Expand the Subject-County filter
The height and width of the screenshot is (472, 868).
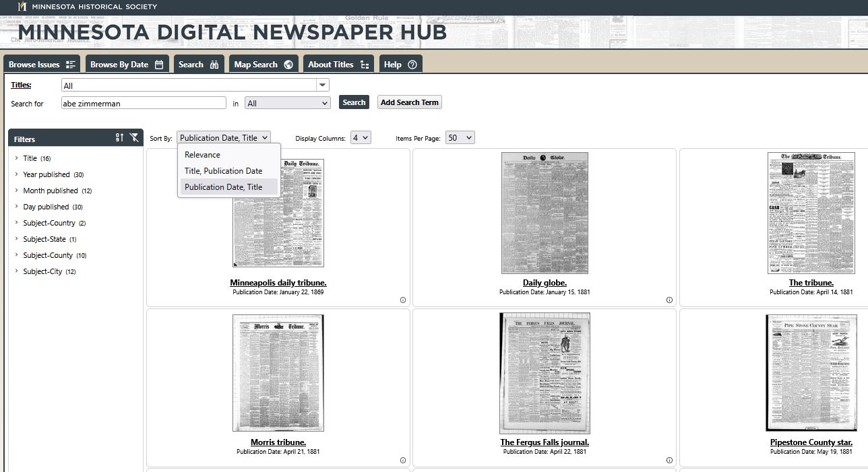click(x=16, y=255)
